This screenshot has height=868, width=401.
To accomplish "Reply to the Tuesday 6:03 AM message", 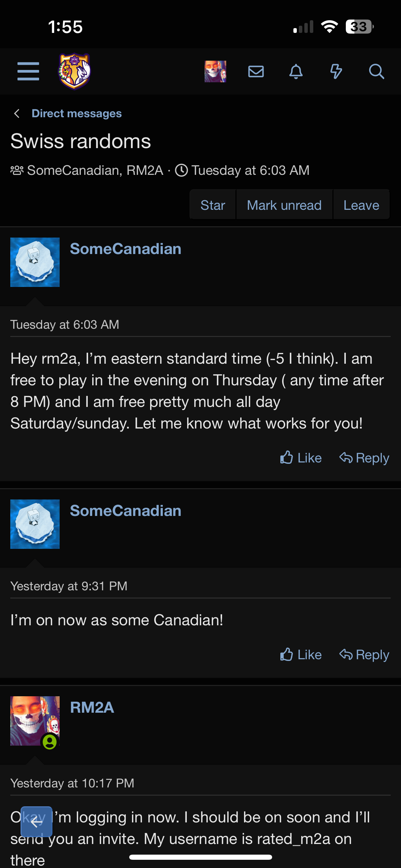I will (x=364, y=458).
